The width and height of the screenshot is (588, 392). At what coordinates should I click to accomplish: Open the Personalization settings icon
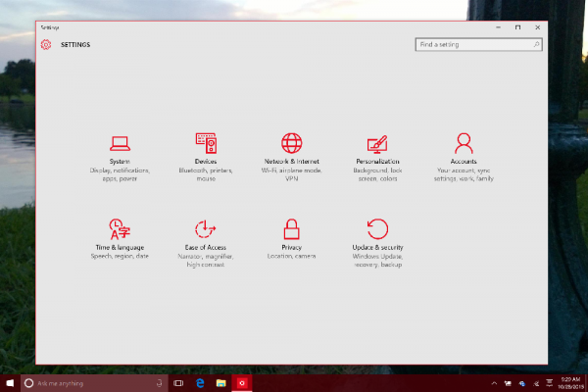point(377,144)
